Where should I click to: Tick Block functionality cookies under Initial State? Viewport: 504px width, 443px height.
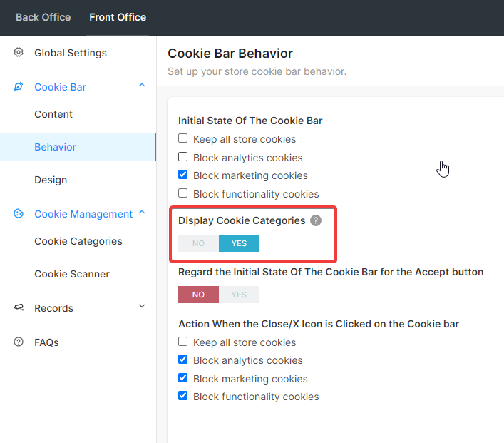tap(183, 193)
